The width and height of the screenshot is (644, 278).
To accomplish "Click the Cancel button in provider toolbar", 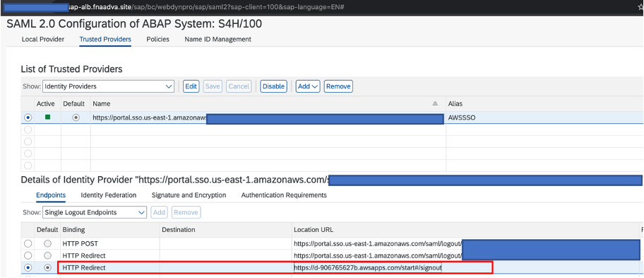I will click(x=239, y=86).
